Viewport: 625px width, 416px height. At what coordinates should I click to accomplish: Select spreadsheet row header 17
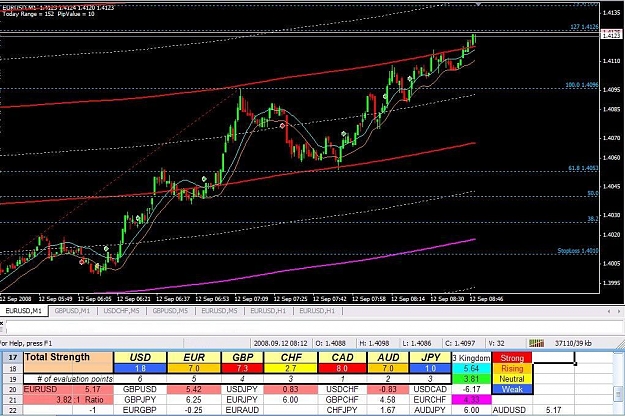(12, 357)
